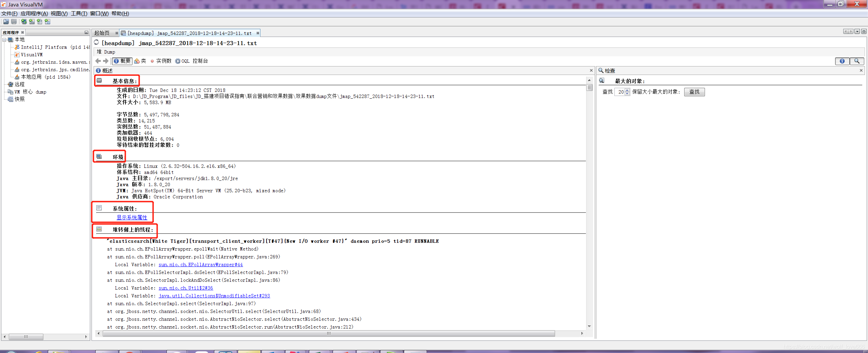868x353 pixels.
Task: Close the 概述 overview section
Action: [591, 71]
